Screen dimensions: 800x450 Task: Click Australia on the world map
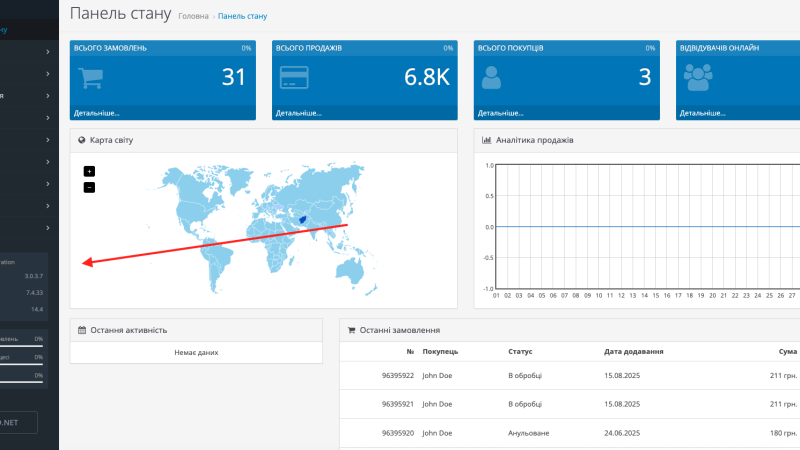coord(350,270)
